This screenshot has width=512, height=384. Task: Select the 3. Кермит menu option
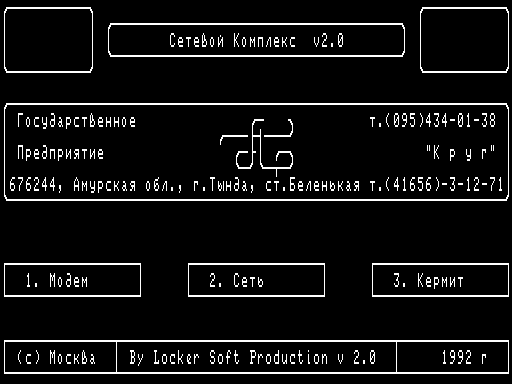pyautogui.click(x=440, y=280)
